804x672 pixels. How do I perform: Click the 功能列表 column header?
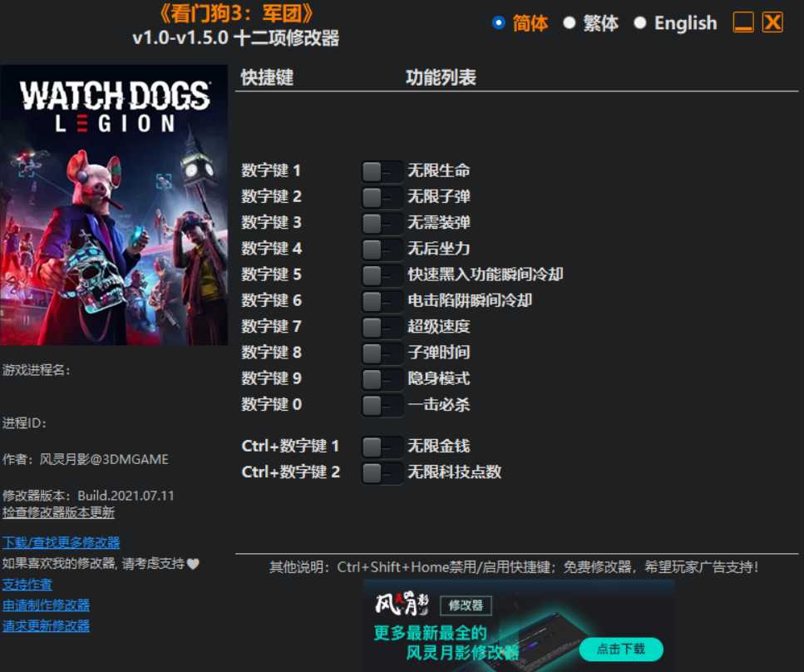[441, 77]
